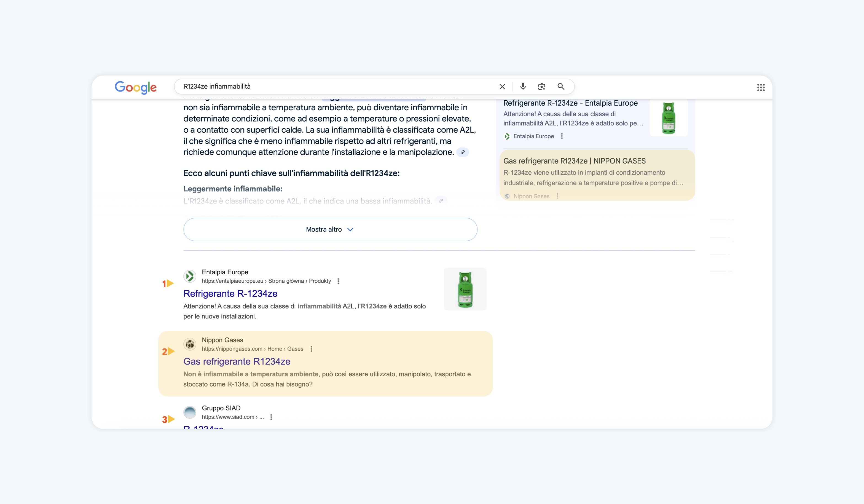Start voice search with the microphone
The image size is (864, 504).
pyautogui.click(x=523, y=86)
